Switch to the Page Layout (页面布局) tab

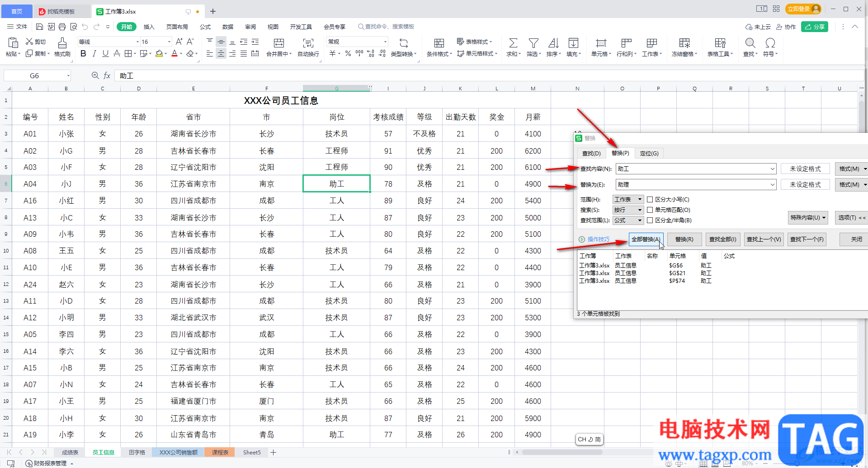pyautogui.click(x=177, y=27)
